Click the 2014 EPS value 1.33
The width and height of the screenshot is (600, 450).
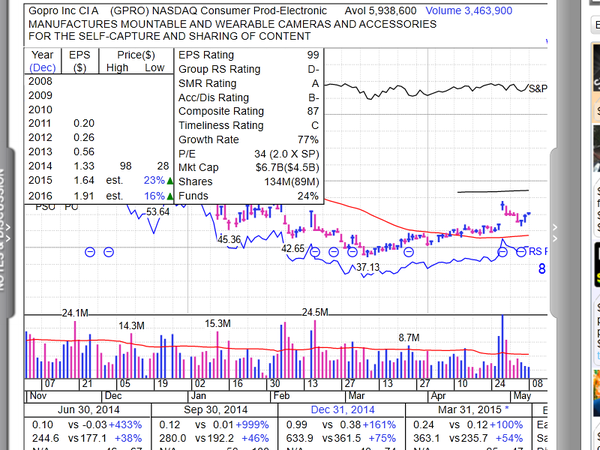84,166
